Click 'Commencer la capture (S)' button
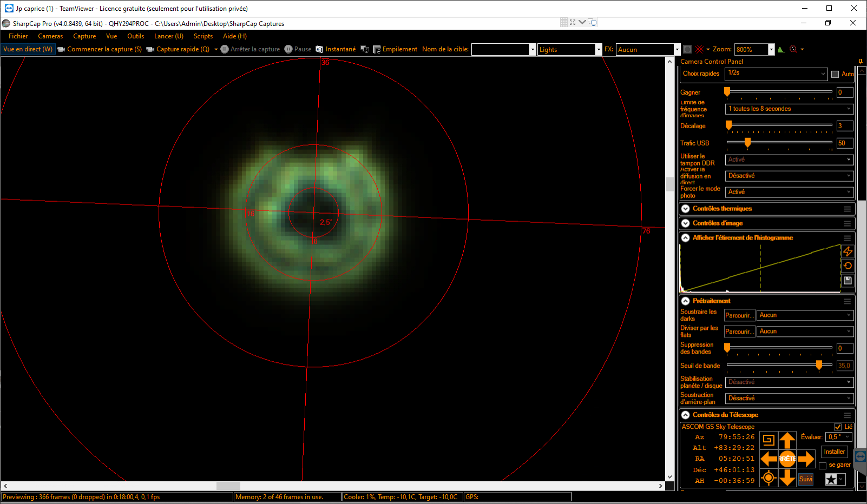This screenshot has height=504, width=867. (x=100, y=49)
